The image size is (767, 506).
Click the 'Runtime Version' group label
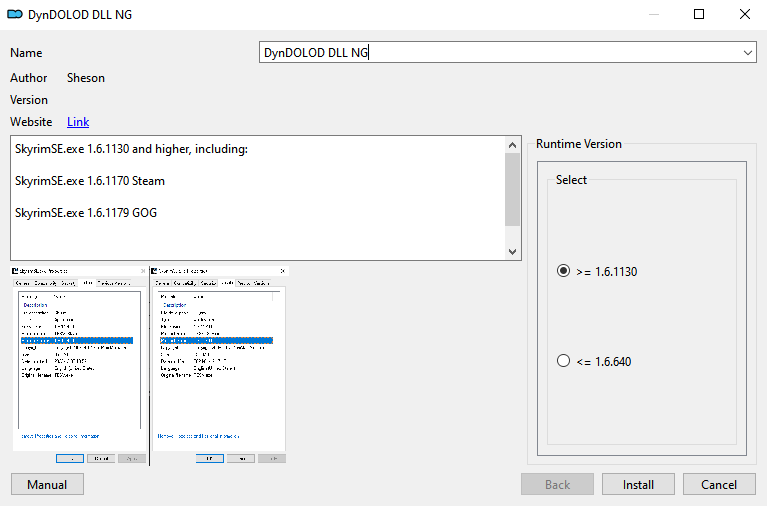579,144
